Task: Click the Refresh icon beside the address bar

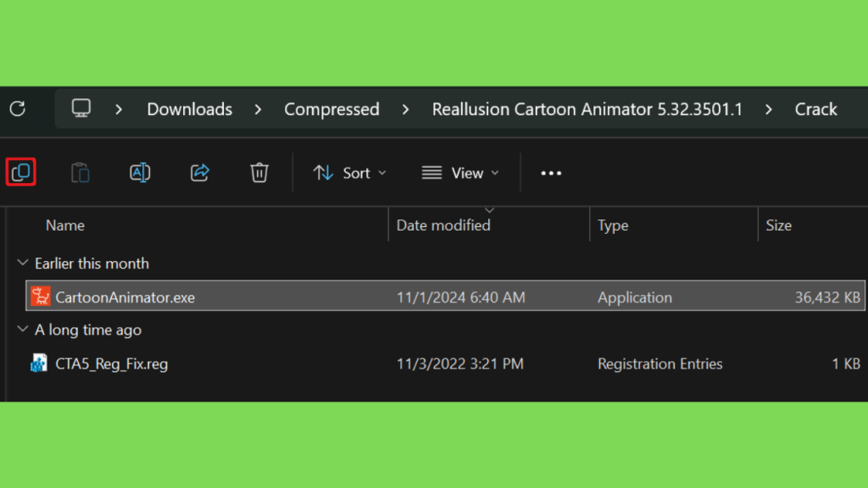Action: 18,108
